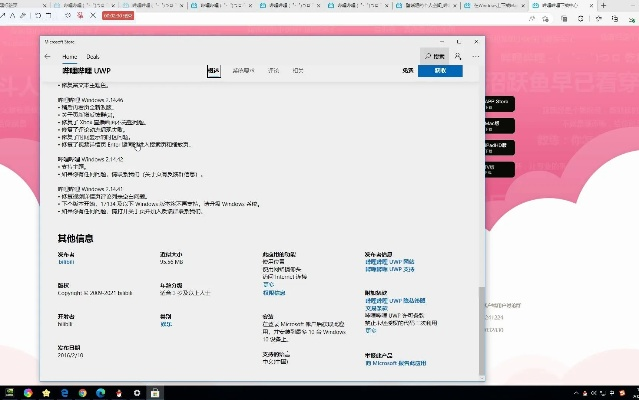The width and height of the screenshot is (639, 400).
Task: Open the three-dot more menu in Store
Action: click(476, 57)
